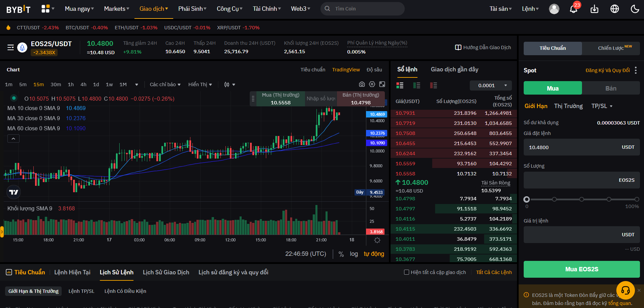Switch to the 'Lịch Sử Giao Dịch' tab

tap(166, 272)
